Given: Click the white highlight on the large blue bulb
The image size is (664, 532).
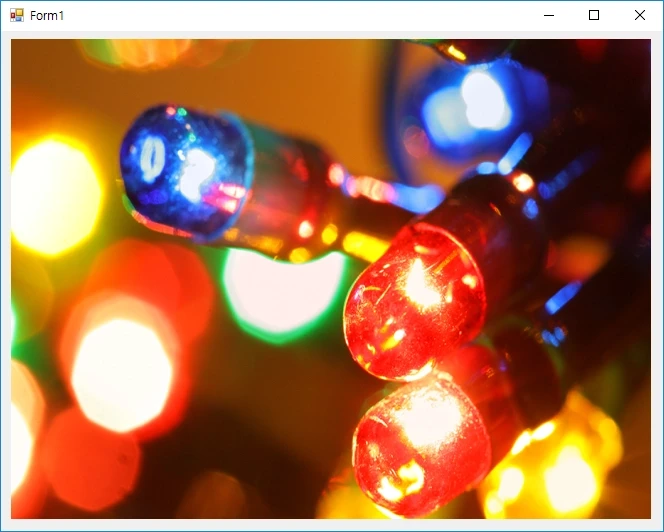Looking at the screenshot, I should coord(197,172).
